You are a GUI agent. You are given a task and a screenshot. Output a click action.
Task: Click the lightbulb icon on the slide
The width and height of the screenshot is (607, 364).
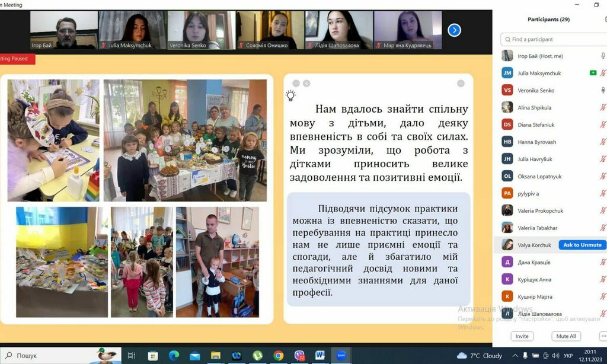click(x=290, y=95)
